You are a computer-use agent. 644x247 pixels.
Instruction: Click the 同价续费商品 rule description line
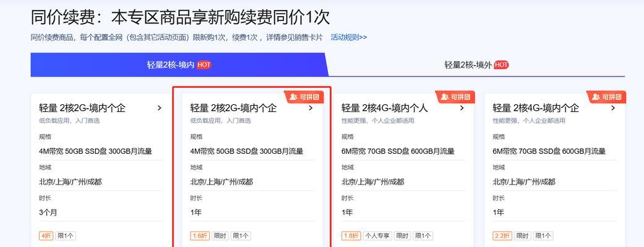[x=176, y=37]
